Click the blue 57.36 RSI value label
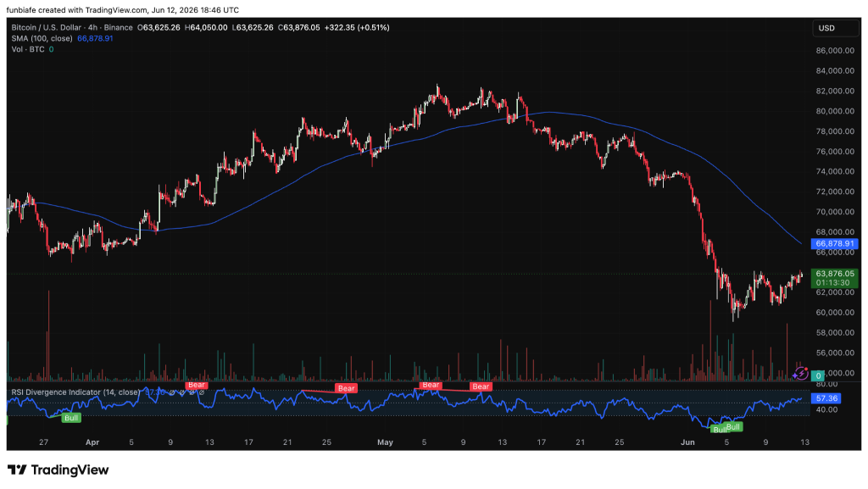 pos(826,398)
